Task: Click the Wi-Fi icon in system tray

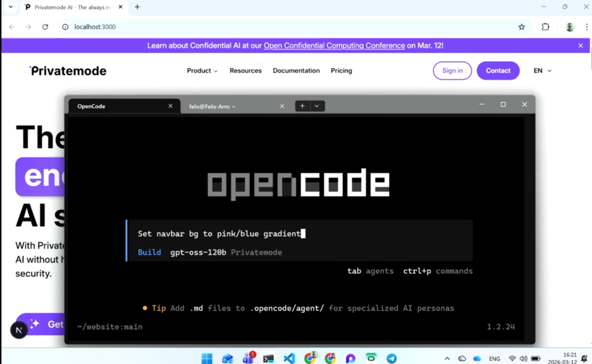Action: (512, 358)
